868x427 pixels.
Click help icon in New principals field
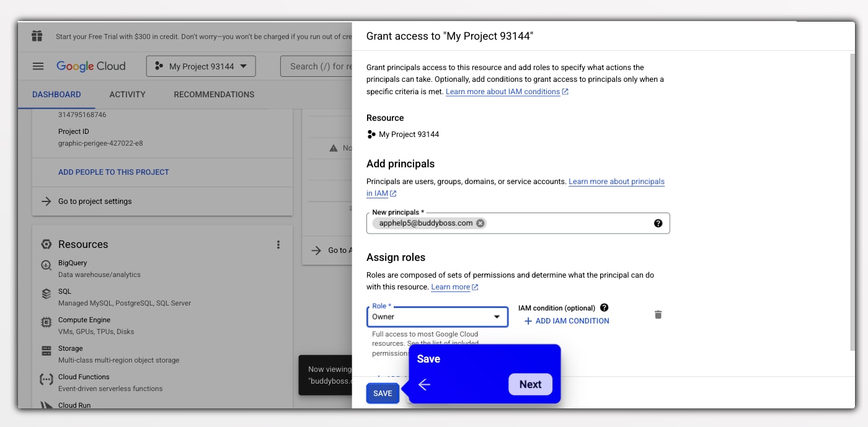coord(658,223)
